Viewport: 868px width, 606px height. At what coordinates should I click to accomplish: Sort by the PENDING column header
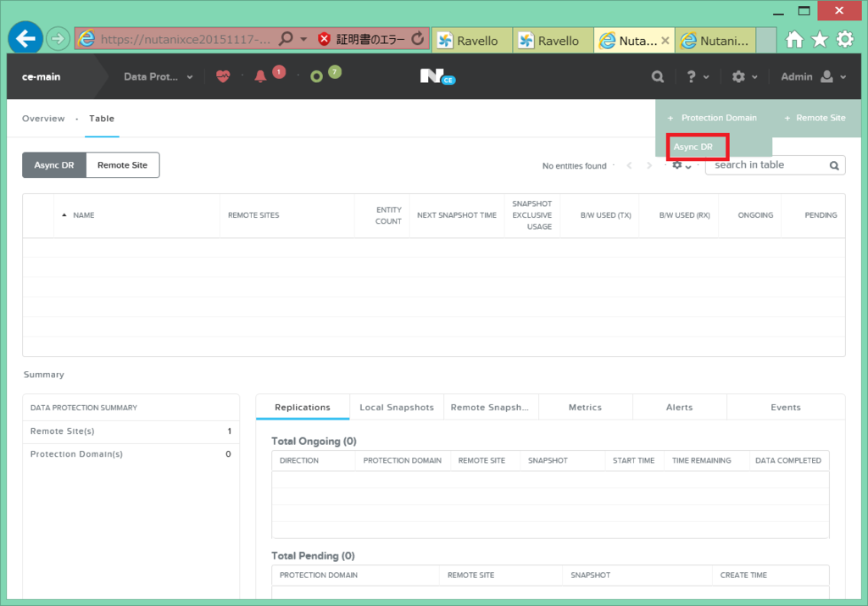click(x=821, y=215)
